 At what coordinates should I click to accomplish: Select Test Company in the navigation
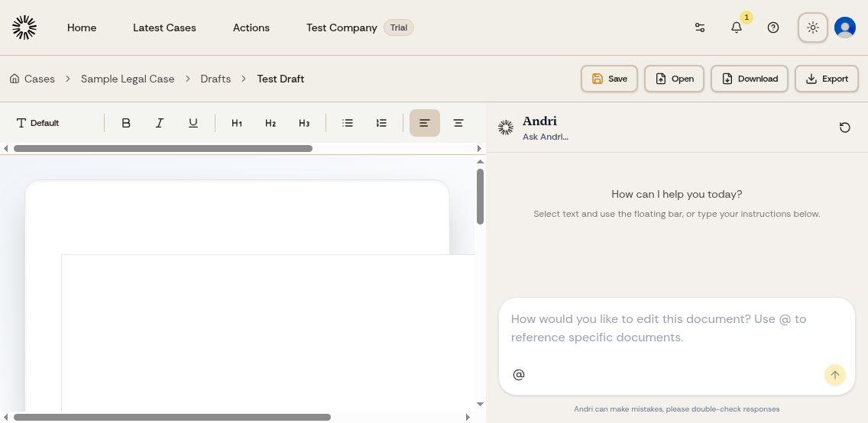[342, 27]
